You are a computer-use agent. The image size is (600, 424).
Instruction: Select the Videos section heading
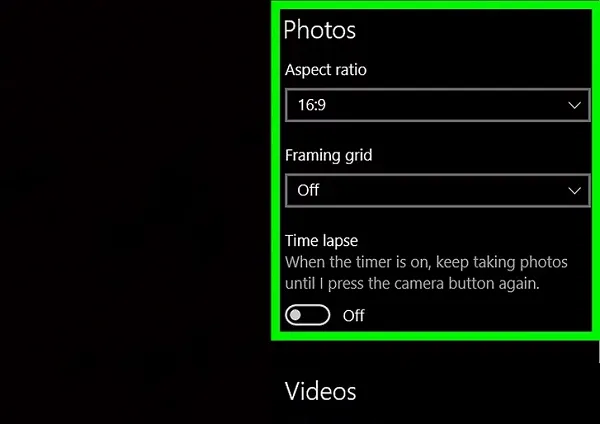point(321,391)
